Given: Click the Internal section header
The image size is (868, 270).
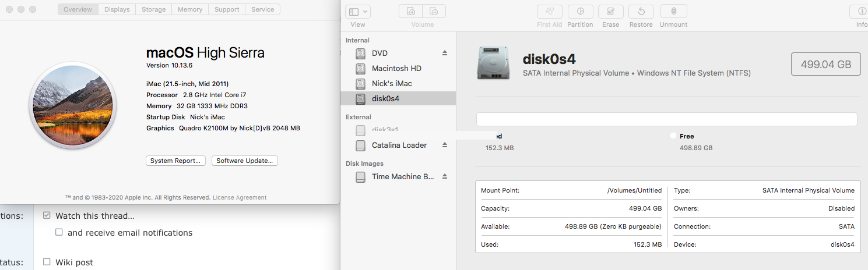Looking at the screenshot, I should pos(357,40).
